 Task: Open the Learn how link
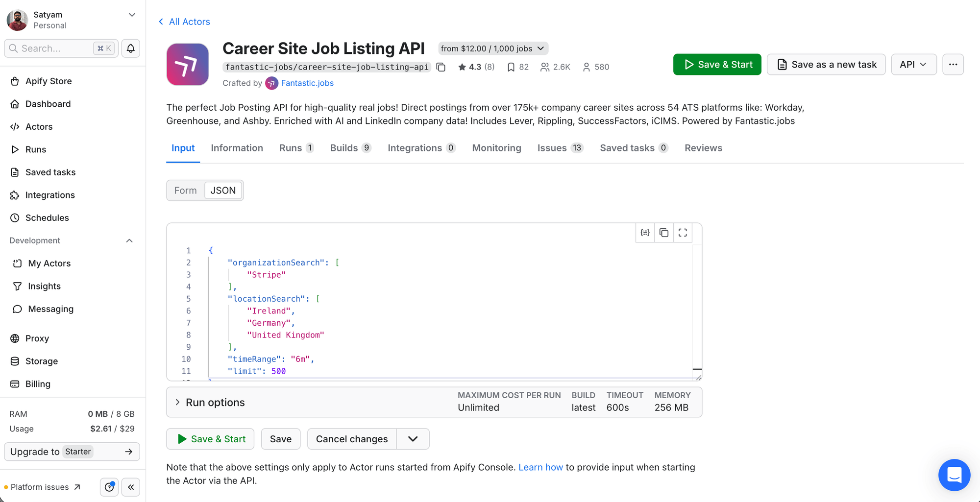click(541, 467)
